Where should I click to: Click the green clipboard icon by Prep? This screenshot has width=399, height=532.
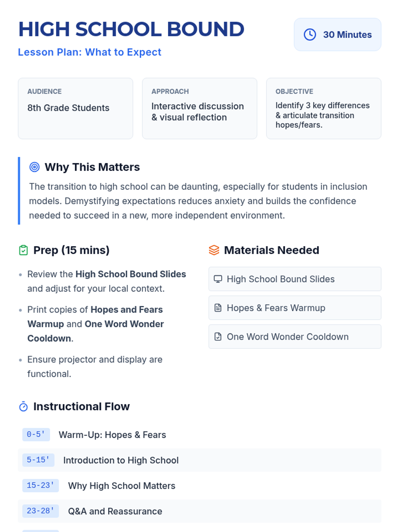tap(24, 250)
